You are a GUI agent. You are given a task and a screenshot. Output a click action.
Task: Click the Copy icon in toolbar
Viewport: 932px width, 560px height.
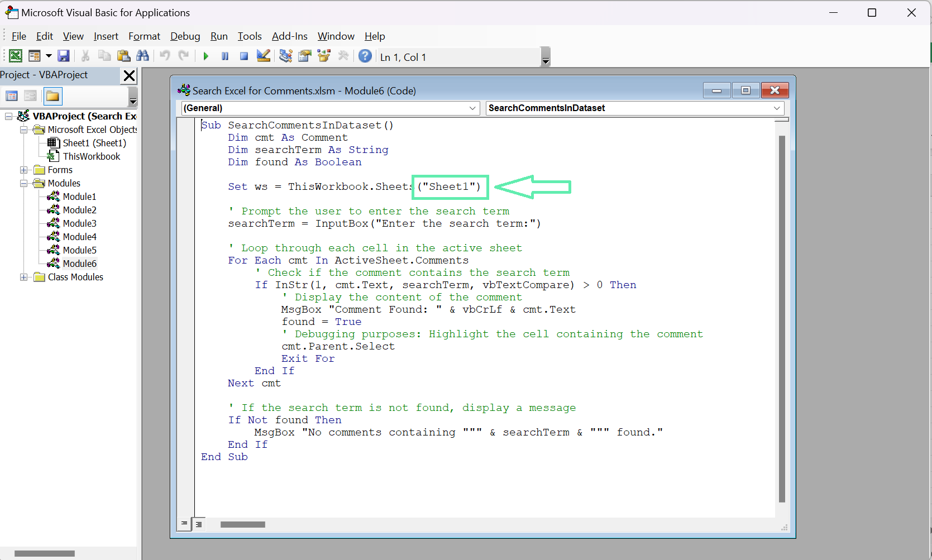point(104,56)
